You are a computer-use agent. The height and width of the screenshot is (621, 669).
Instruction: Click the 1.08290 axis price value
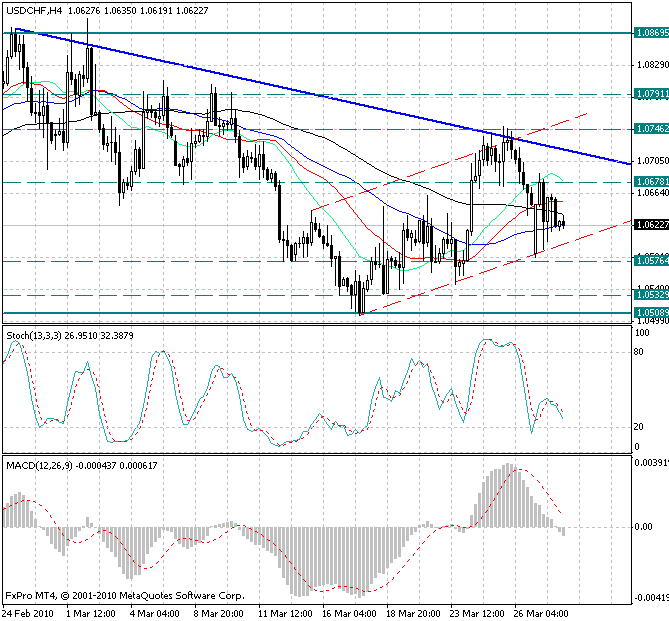coord(652,65)
